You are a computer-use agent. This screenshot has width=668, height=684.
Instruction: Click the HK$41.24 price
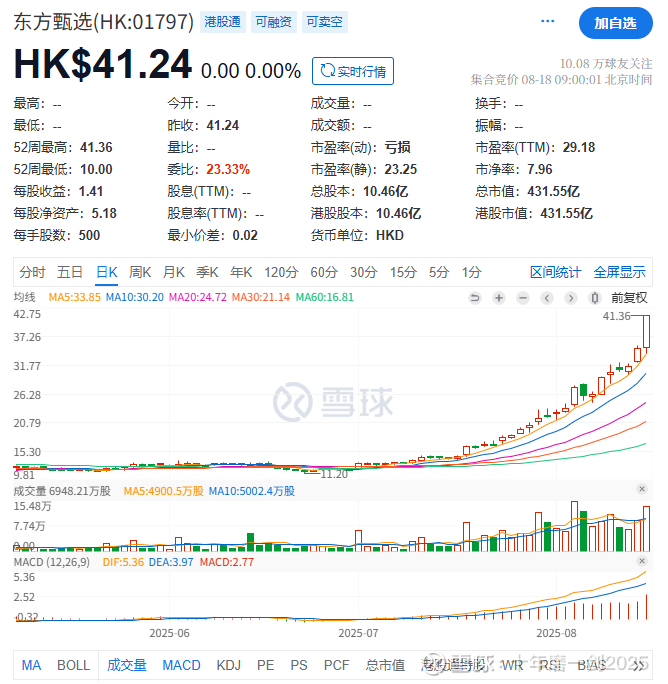(x=103, y=65)
